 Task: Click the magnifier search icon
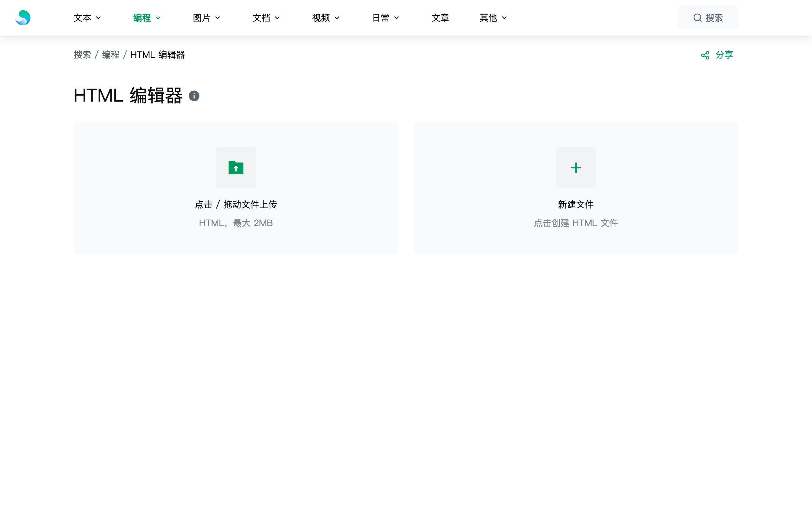(x=697, y=18)
